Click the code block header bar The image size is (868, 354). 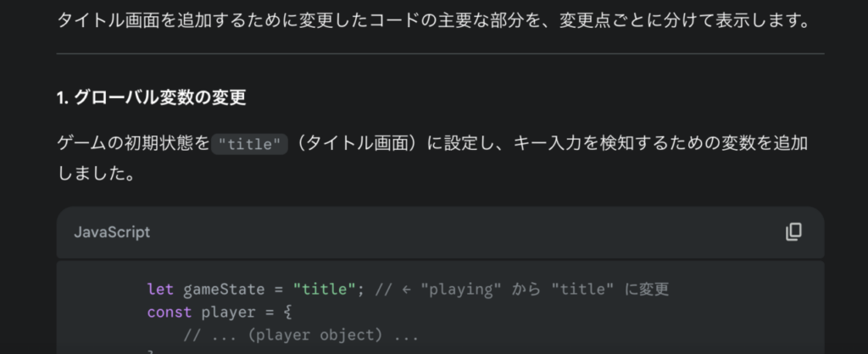pyautogui.click(x=440, y=232)
